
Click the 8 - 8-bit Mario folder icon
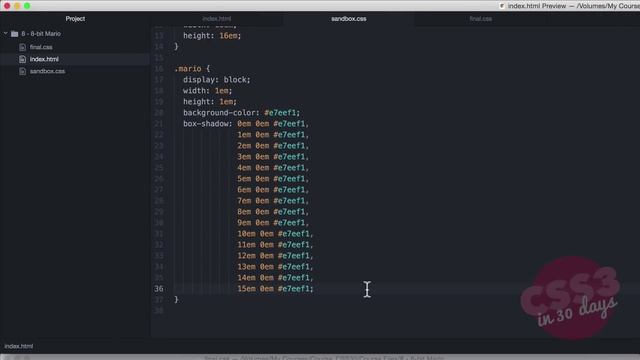tap(15, 34)
